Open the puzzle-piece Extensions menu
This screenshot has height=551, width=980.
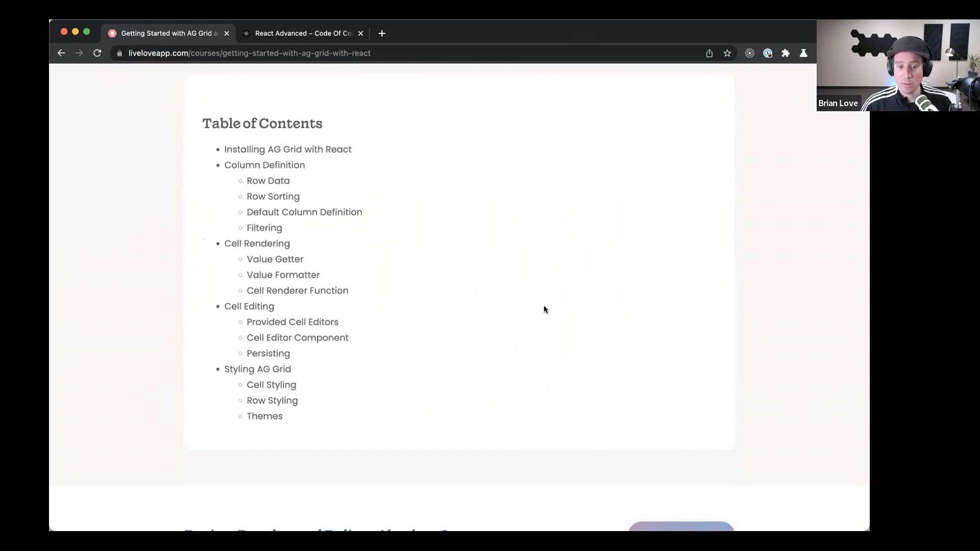(786, 53)
